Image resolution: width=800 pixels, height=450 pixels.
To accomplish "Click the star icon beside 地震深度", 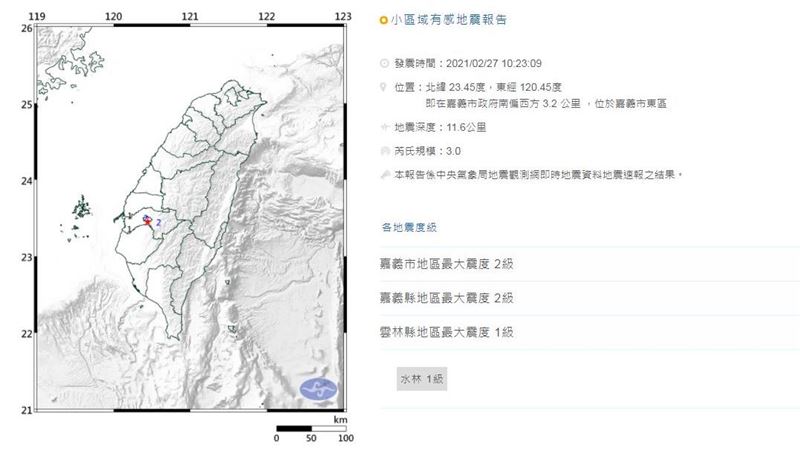I will [385, 128].
